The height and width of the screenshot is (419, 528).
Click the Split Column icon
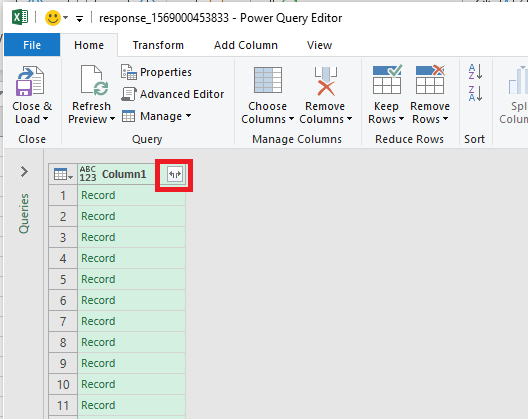click(518, 80)
